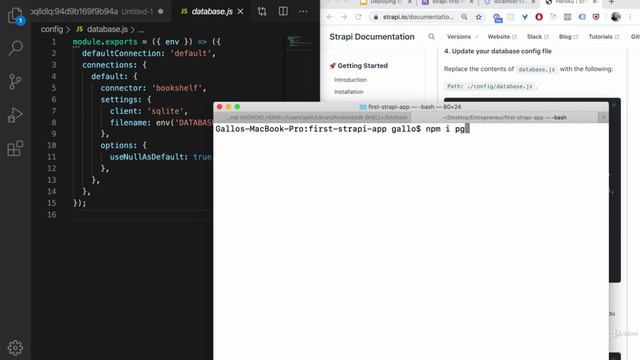The height and width of the screenshot is (360, 640).
Task: Go forward in the Chrome browser
Action: click(x=344, y=17)
